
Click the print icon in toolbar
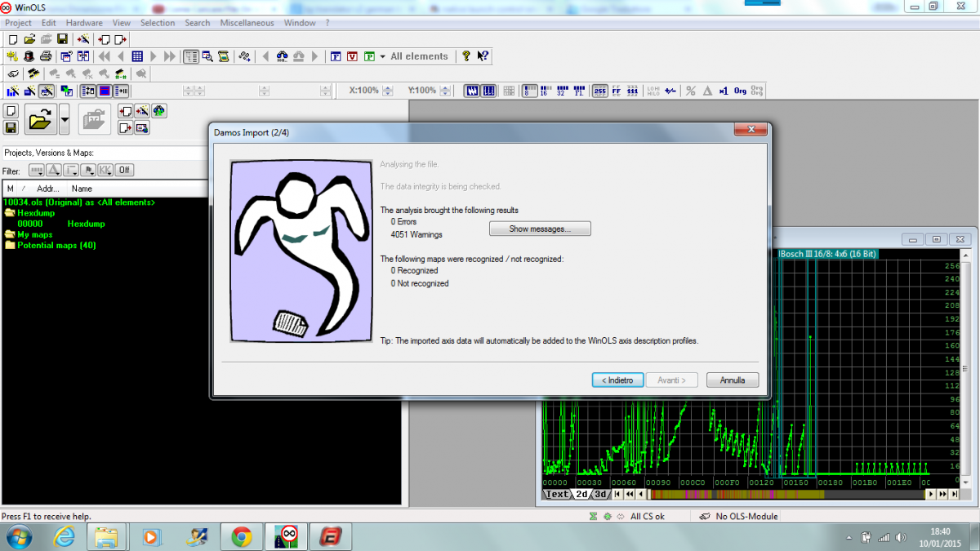[46, 56]
